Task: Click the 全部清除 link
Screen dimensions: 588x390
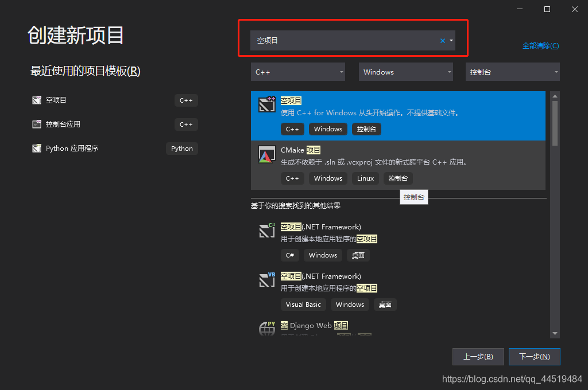Action: pos(540,46)
